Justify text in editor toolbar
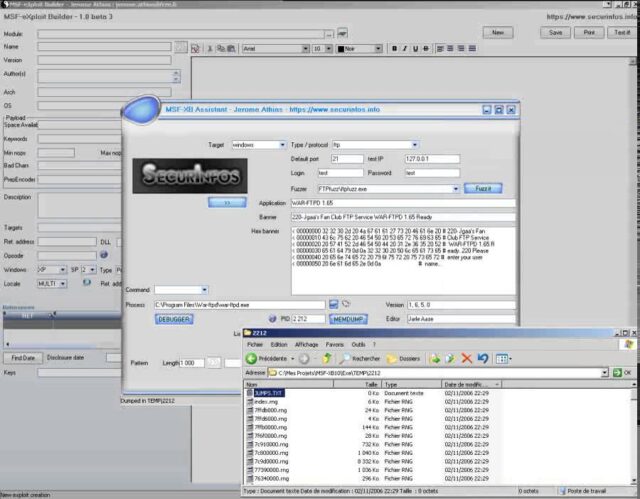Image resolution: width=640 pixels, height=499 pixels. tap(472, 49)
